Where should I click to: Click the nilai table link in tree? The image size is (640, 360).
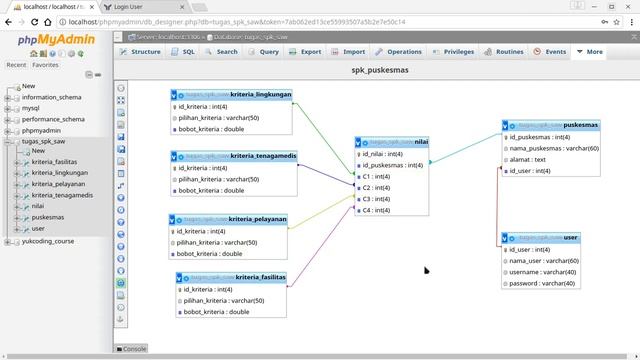coord(38,206)
